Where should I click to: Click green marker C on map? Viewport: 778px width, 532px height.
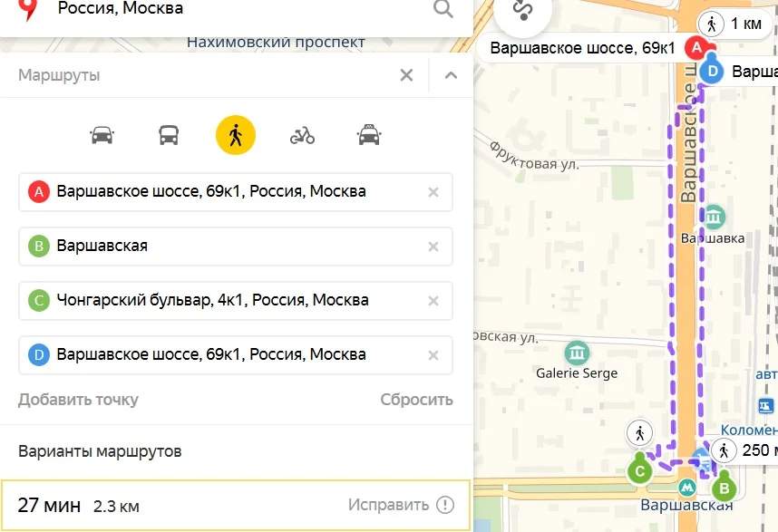pyautogui.click(x=639, y=470)
